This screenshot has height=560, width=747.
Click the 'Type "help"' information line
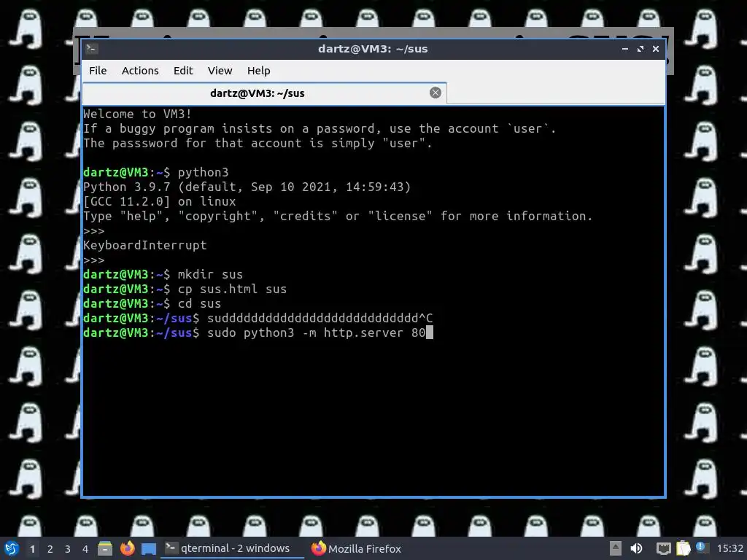click(338, 216)
